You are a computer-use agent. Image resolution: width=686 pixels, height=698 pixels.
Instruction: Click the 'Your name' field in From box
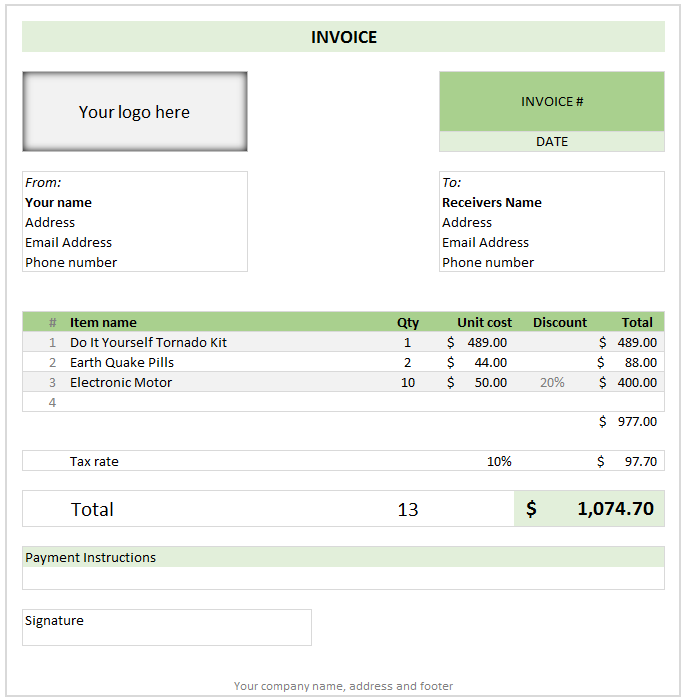click(59, 202)
